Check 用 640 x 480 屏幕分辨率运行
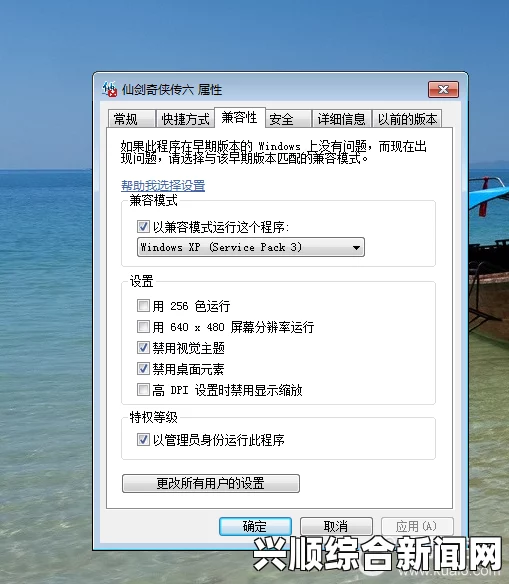 [143, 327]
